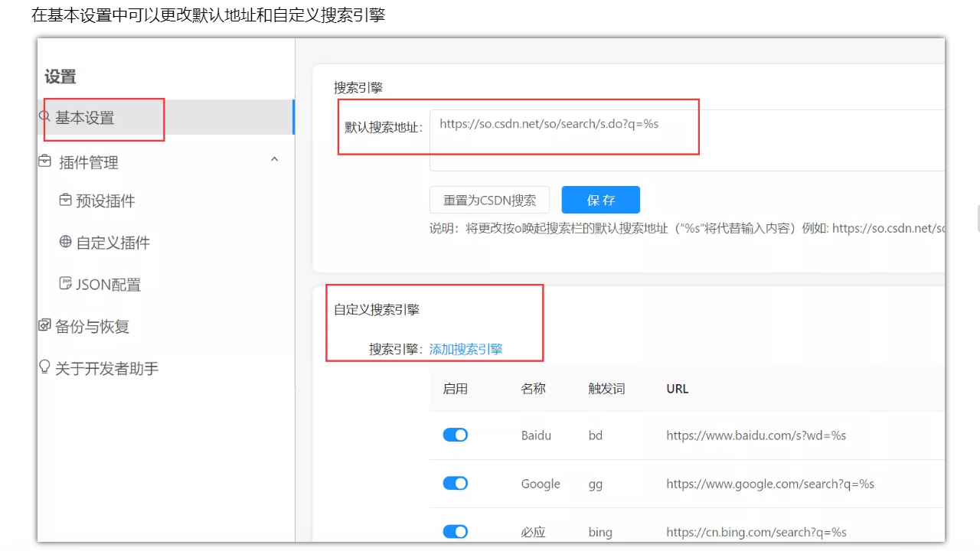Click the 重置为CSDN搜索 button

coord(489,199)
